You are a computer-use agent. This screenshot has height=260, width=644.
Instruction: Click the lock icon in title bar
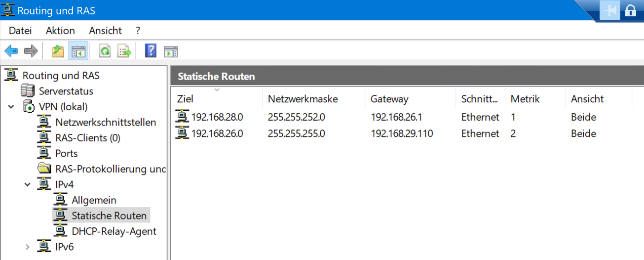(630, 10)
